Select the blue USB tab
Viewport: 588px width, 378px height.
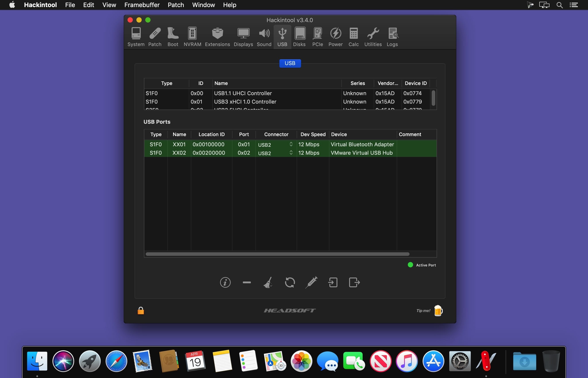290,63
